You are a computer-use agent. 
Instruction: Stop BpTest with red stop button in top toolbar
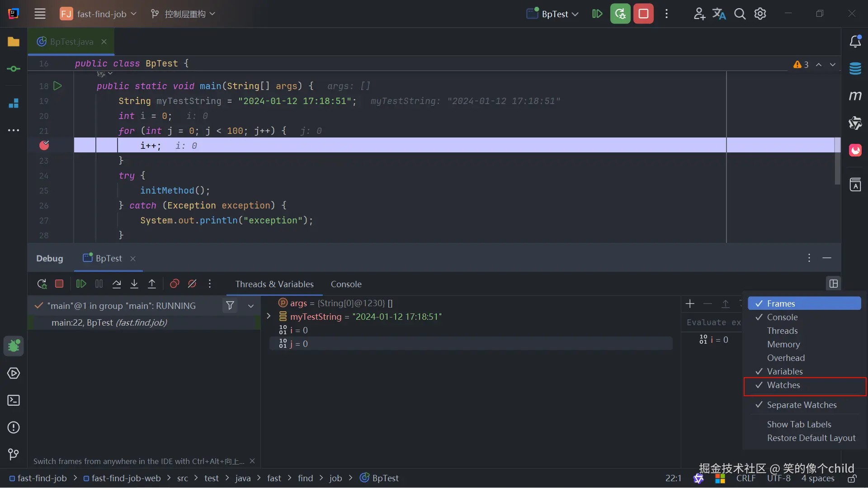[x=643, y=14]
